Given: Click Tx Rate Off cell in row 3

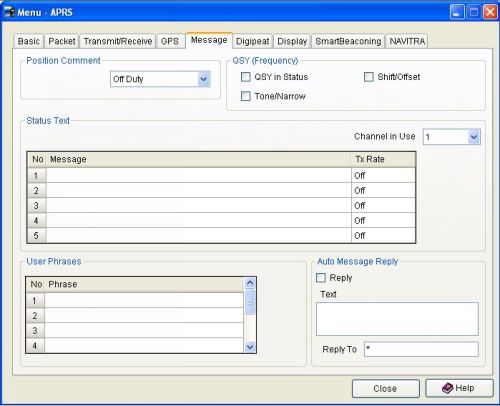Looking at the screenshot, I should pyautogui.click(x=383, y=205).
